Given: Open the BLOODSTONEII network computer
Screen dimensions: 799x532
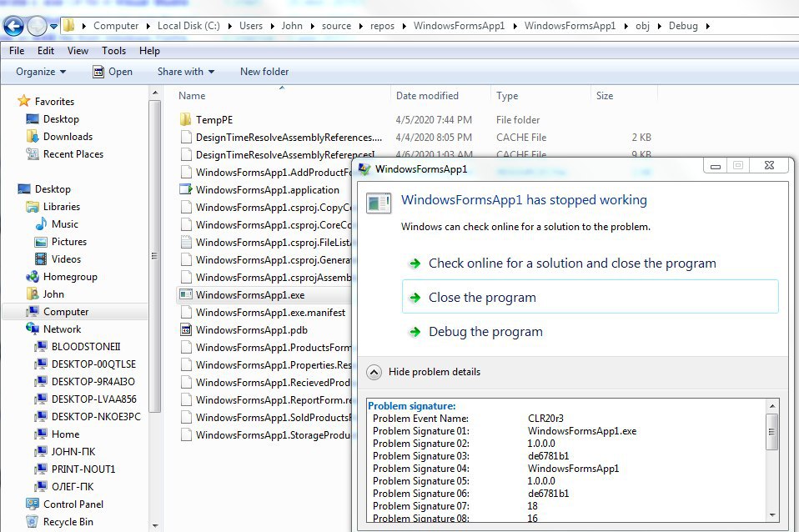Looking at the screenshot, I should click(86, 347).
